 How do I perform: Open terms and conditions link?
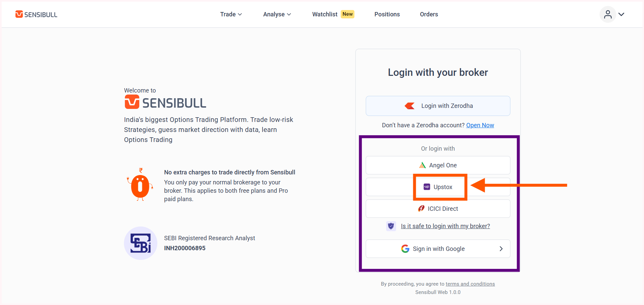pyautogui.click(x=470, y=284)
